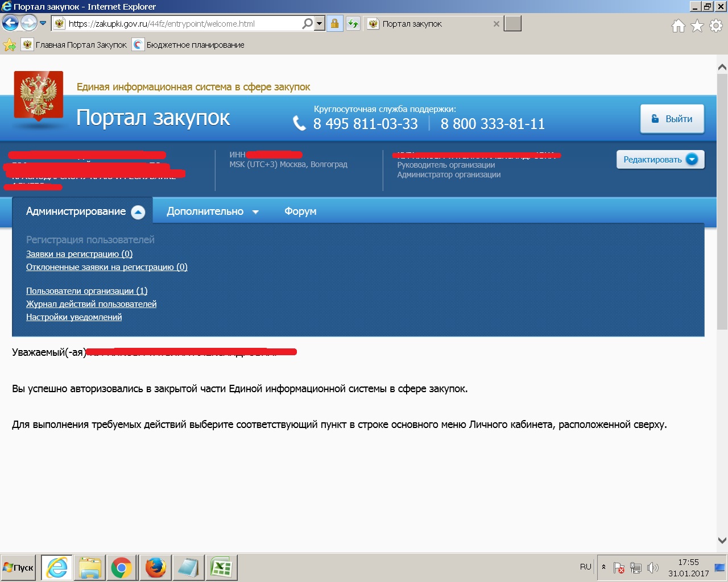Viewport: 728px width, 582px height.
Task: Expand the Дополнительно menu
Action: pyautogui.click(x=212, y=211)
